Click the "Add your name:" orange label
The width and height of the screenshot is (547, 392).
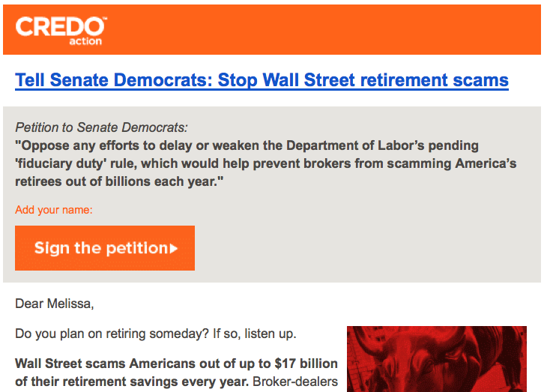click(54, 210)
